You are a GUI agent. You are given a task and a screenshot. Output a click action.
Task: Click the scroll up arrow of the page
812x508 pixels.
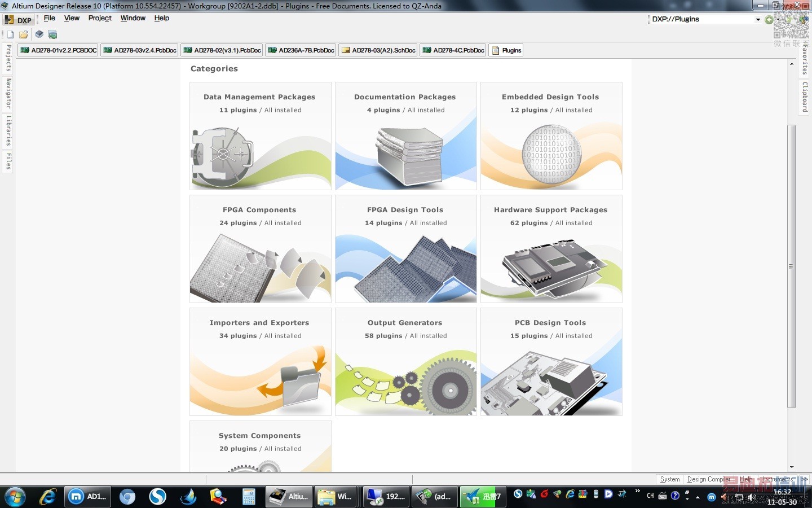(x=792, y=63)
